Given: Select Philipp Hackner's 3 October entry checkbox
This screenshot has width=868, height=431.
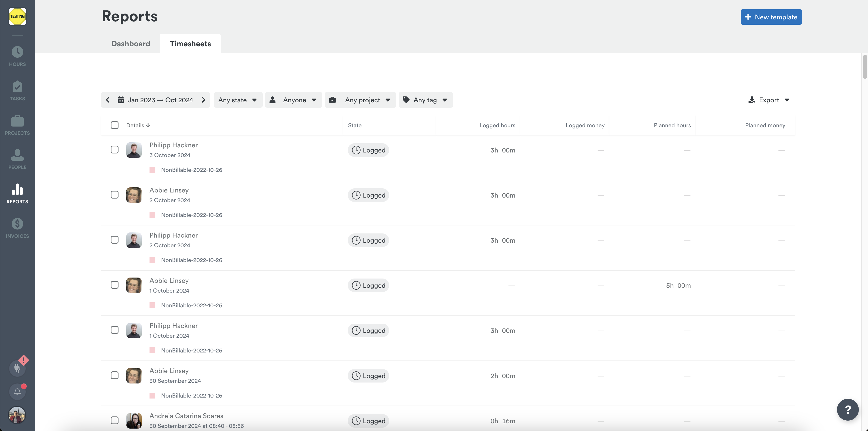Looking at the screenshot, I should coord(115,150).
